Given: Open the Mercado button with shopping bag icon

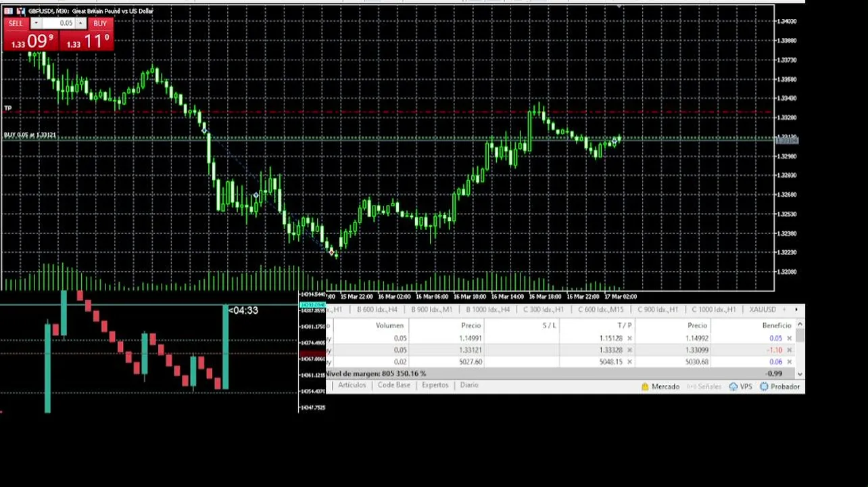Looking at the screenshot, I should tap(660, 387).
